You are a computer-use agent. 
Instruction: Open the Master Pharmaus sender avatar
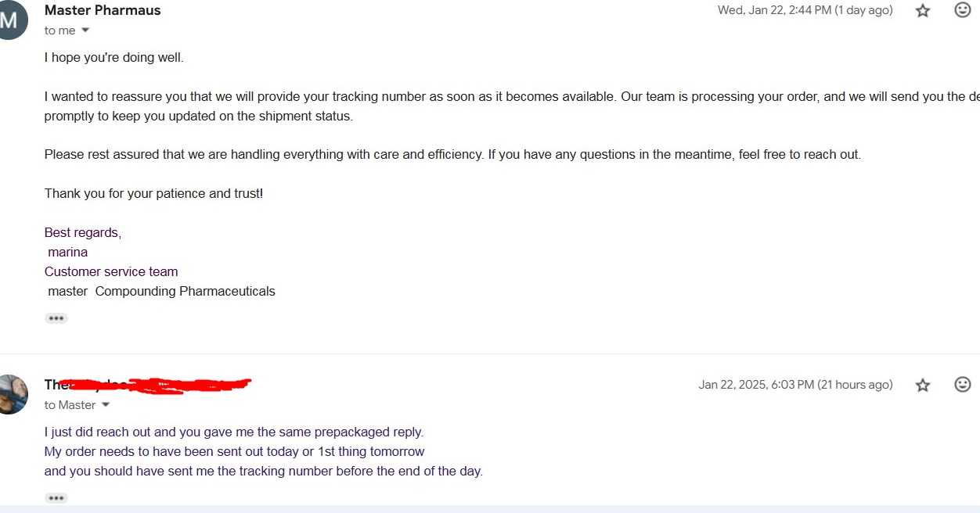(x=9, y=20)
